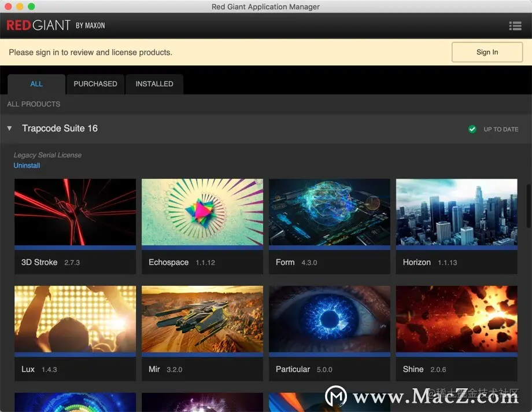Click the yellow minimize window button
The height and width of the screenshot is (412, 532).
(20, 6)
